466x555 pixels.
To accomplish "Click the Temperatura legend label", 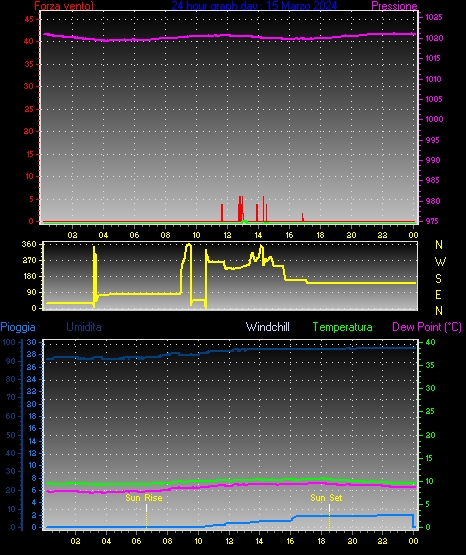I will pyautogui.click(x=342, y=327).
